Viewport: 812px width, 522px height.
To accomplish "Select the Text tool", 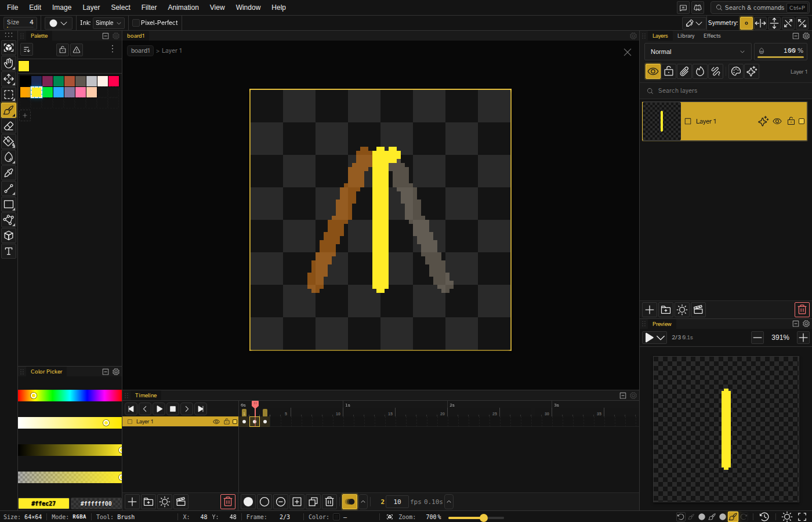I will tap(9, 251).
